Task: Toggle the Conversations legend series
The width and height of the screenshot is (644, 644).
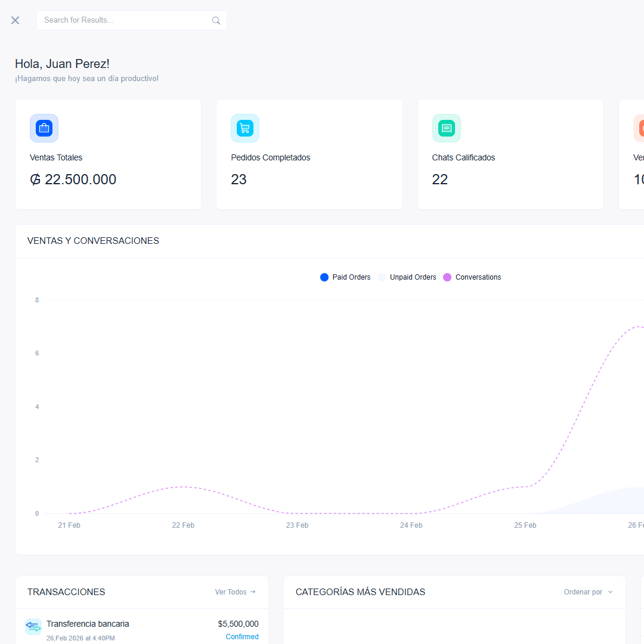Action: pyautogui.click(x=472, y=277)
